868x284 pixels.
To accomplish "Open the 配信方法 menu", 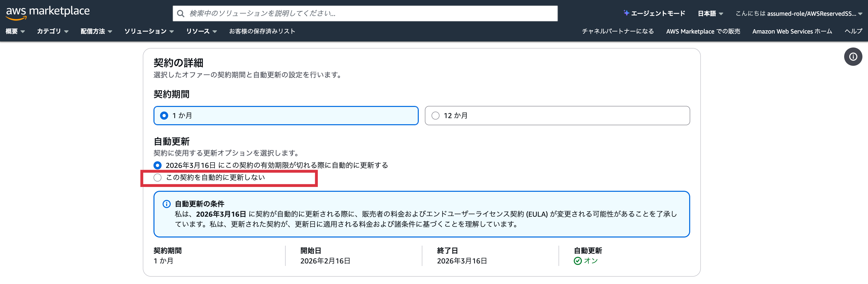I will [x=96, y=31].
